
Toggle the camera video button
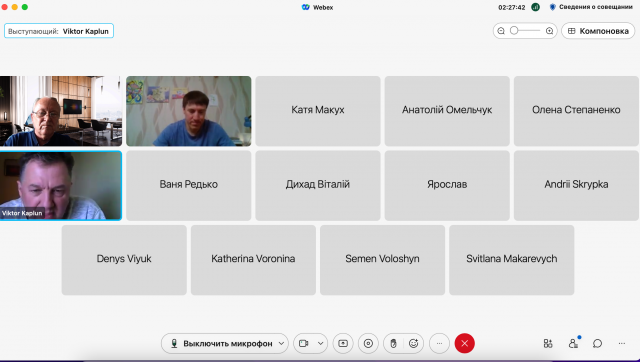click(304, 344)
